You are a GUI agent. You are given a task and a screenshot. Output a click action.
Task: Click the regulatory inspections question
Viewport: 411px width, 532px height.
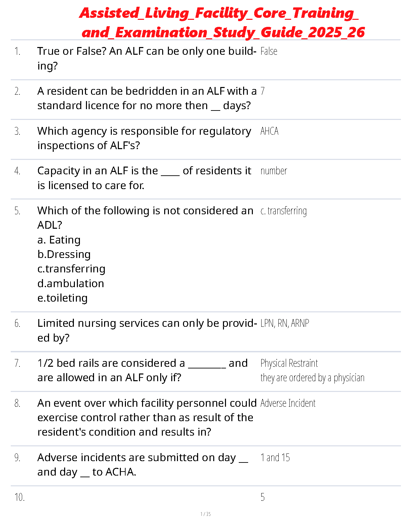tap(144, 138)
